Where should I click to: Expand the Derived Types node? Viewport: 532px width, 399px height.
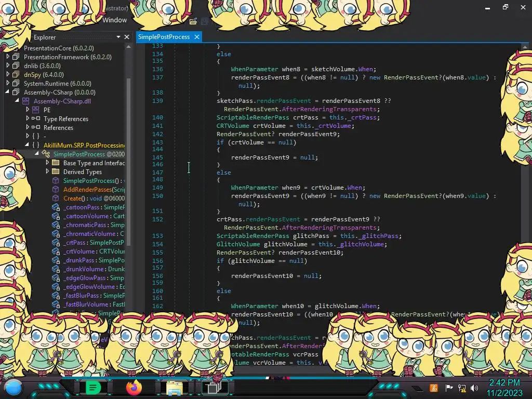[x=47, y=171]
